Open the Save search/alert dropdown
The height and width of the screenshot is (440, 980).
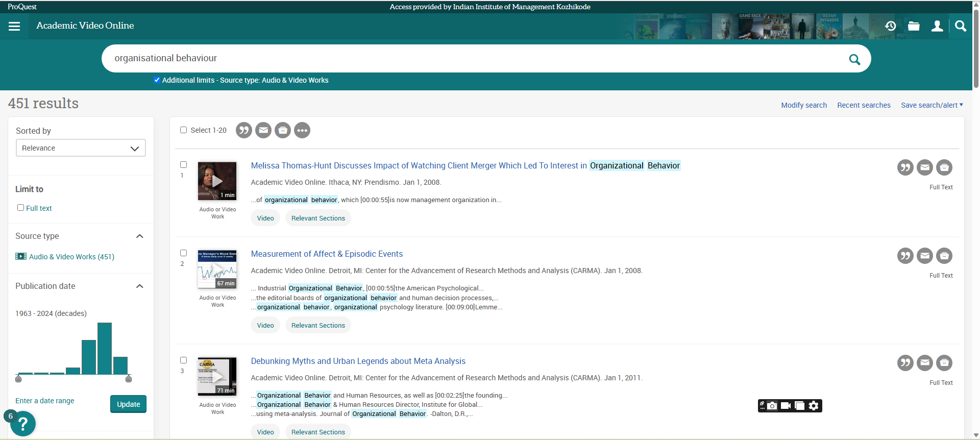coord(932,105)
